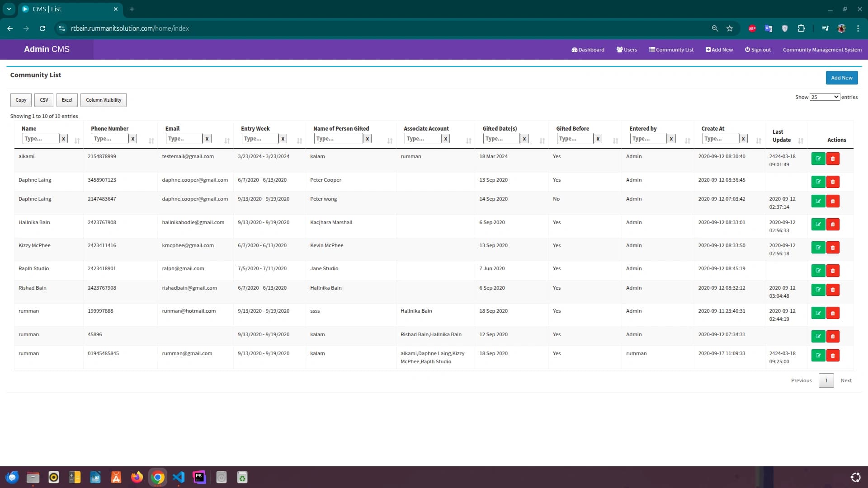Click the browser address bar URL
The width and height of the screenshot is (868, 488).
(x=130, y=28)
